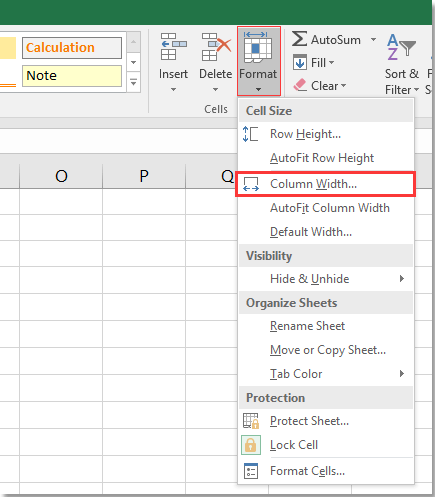Image resolution: width=435 pixels, height=497 pixels.
Task: Click the Fill down-arrow icon
Action: click(300, 62)
